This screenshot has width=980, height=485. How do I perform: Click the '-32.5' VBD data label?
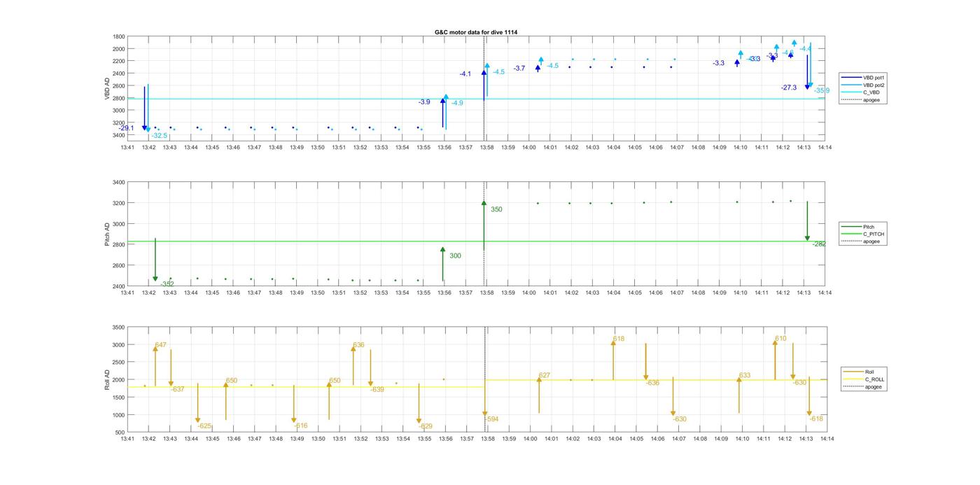[160, 136]
